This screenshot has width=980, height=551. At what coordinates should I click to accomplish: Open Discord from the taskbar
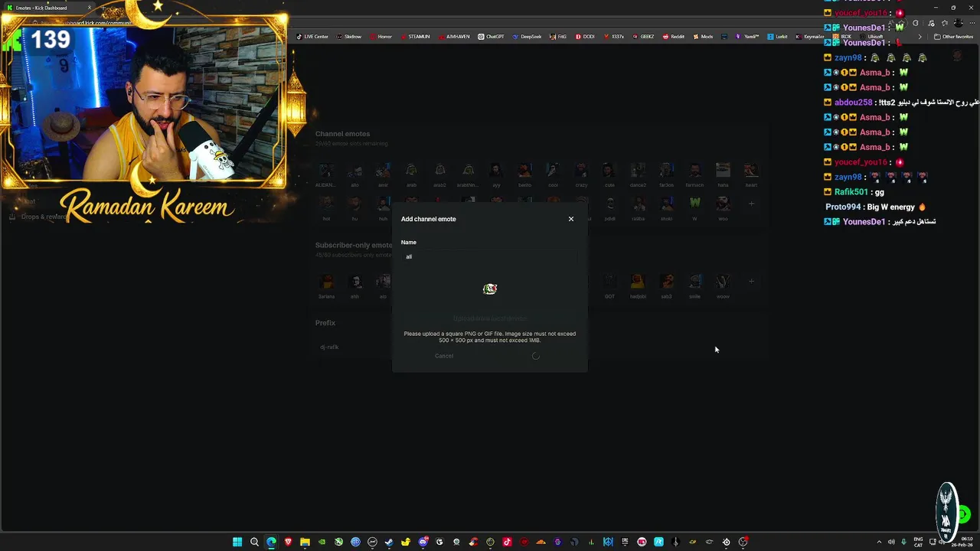point(423,542)
